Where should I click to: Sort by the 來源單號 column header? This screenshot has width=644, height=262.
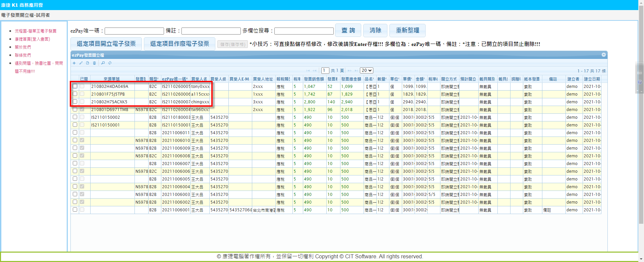[x=112, y=79]
